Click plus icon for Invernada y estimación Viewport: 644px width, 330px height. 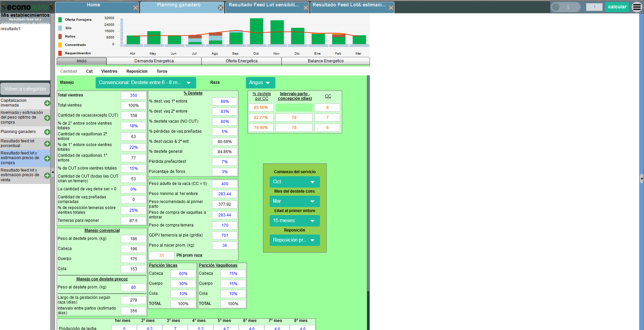47,118
